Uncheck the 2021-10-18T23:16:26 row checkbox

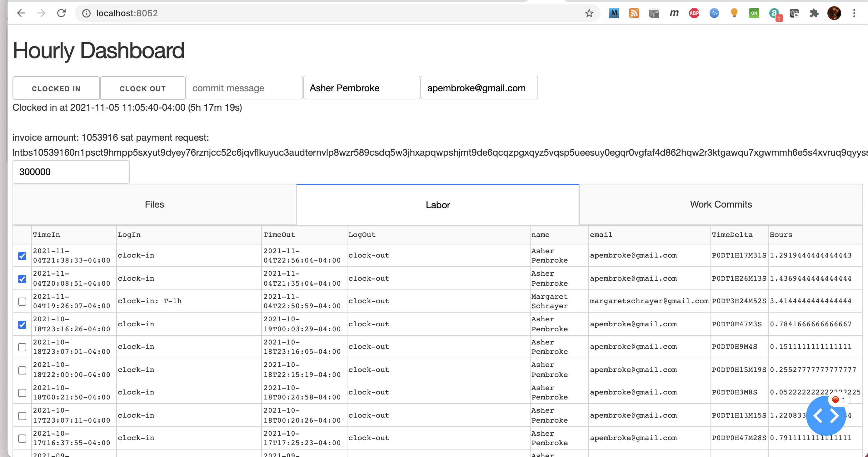(22, 324)
